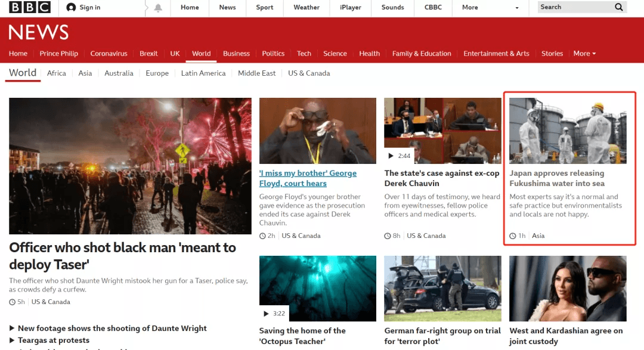The image size is (644, 350).
Task: Open the protest fireworks lead photo
Action: point(130,166)
